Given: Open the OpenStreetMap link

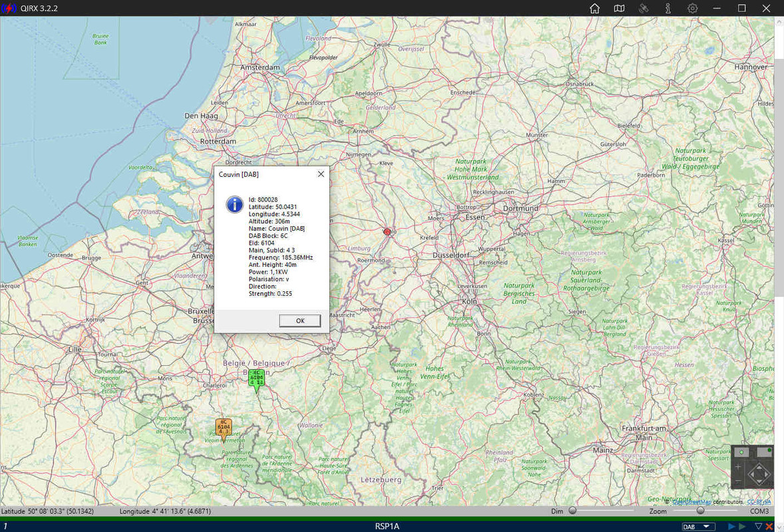Looking at the screenshot, I should click(x=691, y=502).
